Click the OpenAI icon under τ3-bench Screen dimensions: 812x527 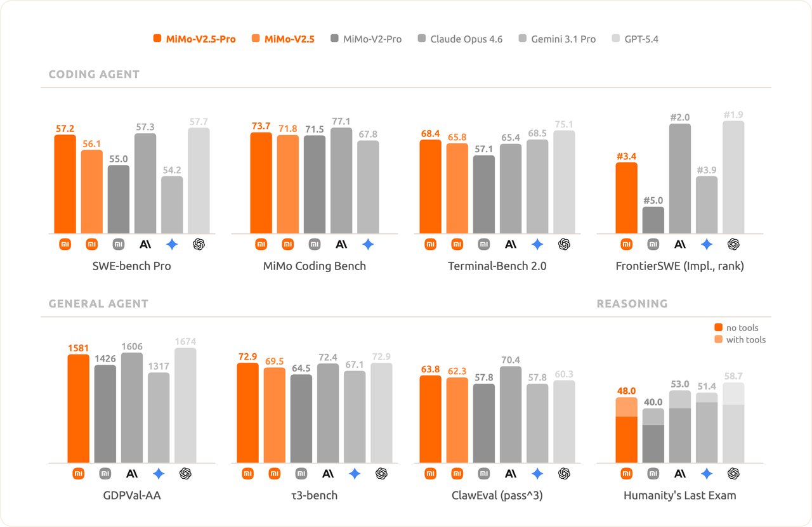click(x=381, y=473)
